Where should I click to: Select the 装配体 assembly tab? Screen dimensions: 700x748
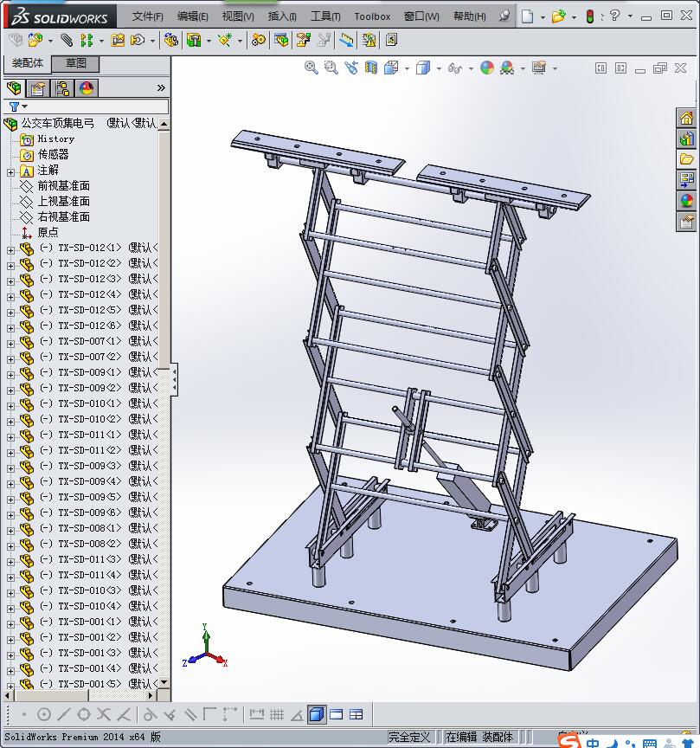(28, 63)
